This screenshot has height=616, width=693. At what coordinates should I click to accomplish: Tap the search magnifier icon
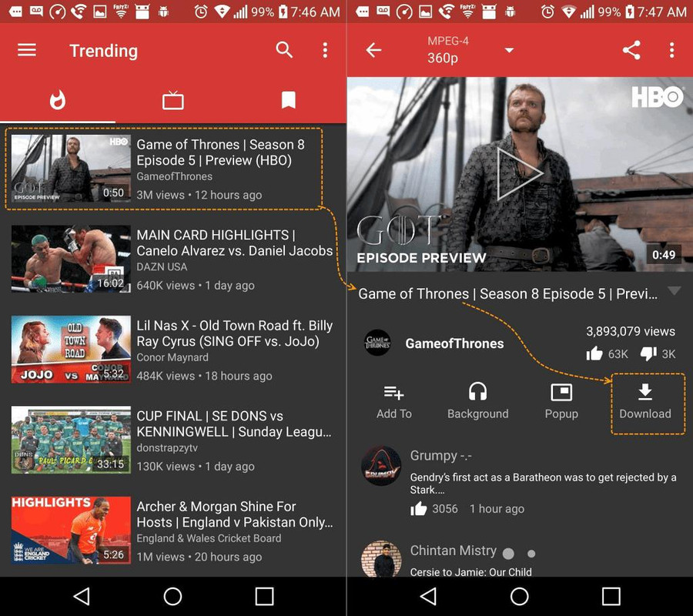point(284,50)
